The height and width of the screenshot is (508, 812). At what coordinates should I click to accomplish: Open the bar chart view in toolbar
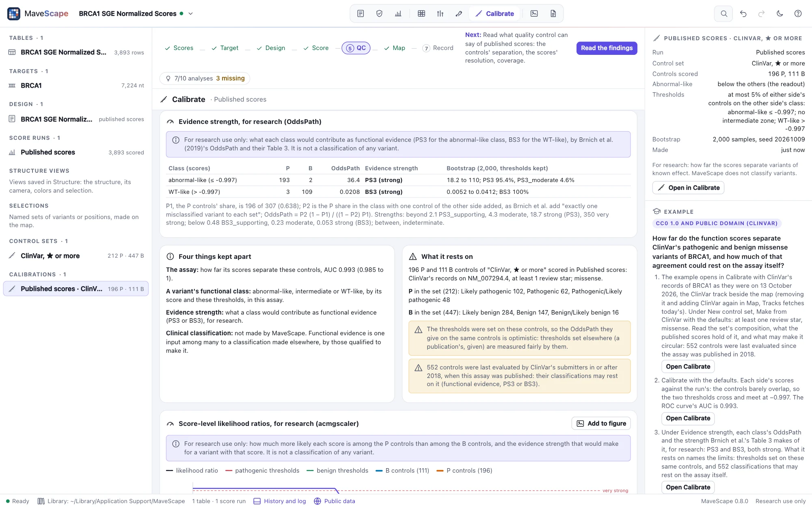pyautogui.click(x=398, y=14)
